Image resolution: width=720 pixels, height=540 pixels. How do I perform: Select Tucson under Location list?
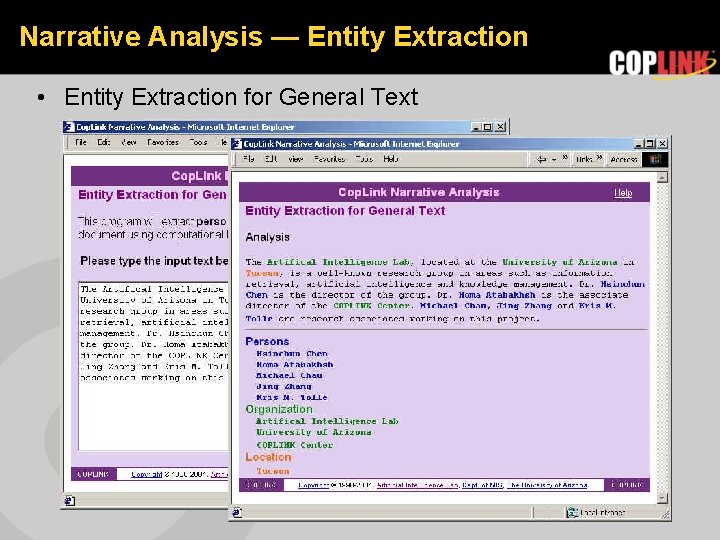click(273, 471)
